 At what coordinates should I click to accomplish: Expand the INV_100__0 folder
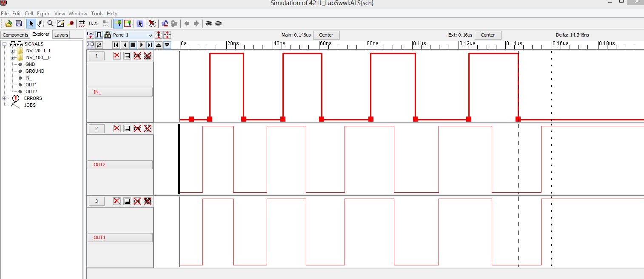click(x=13, y=57)
